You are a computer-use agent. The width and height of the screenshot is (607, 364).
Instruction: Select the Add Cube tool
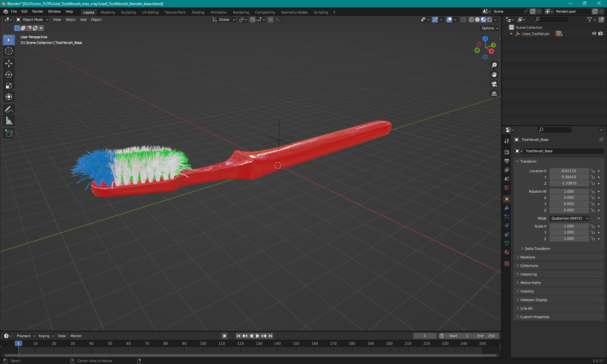pyautogui.click(x=9, y=133)
